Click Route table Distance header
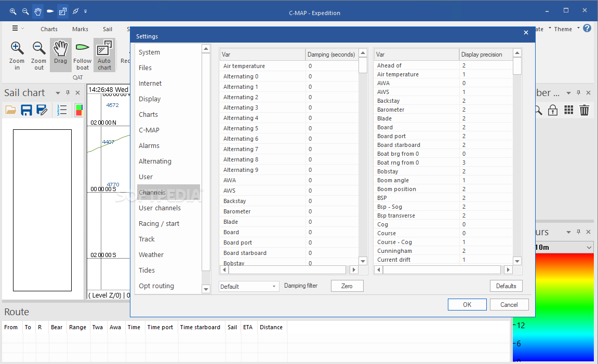The width and height of the screenshot is (598, 364). (x=271, y=327)
